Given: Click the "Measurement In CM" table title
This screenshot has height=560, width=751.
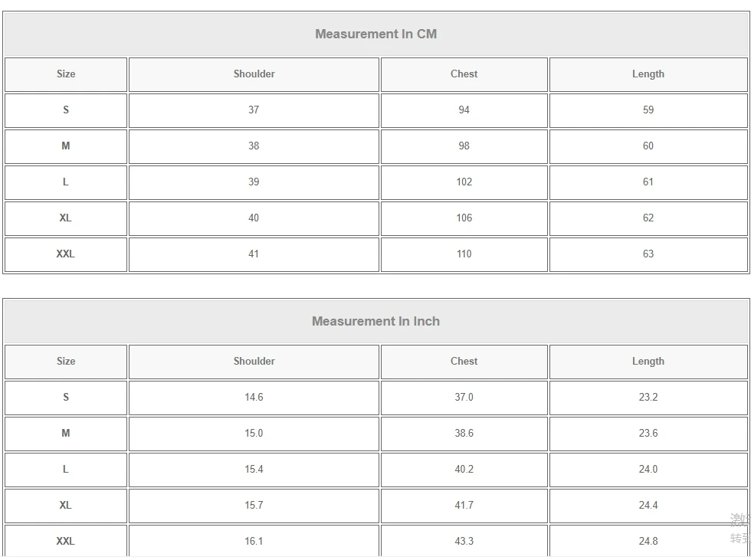Looking at the screenshot, I should (375, 34).
